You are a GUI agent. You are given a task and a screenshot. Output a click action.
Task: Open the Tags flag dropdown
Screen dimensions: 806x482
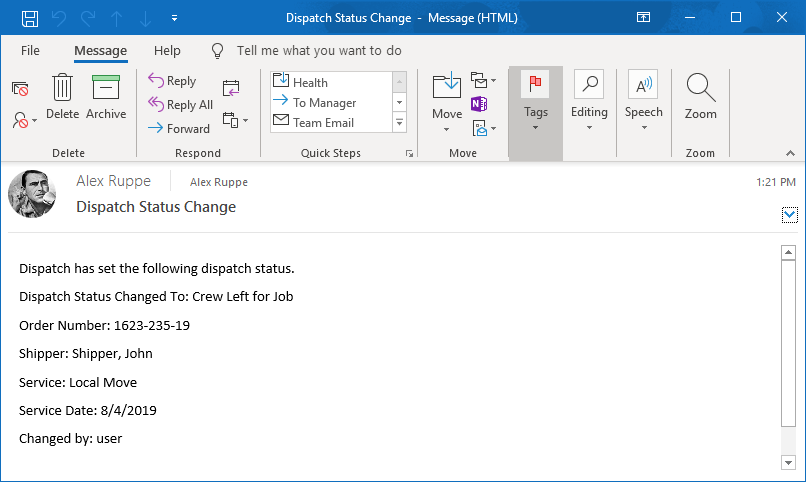pos(535,110)
